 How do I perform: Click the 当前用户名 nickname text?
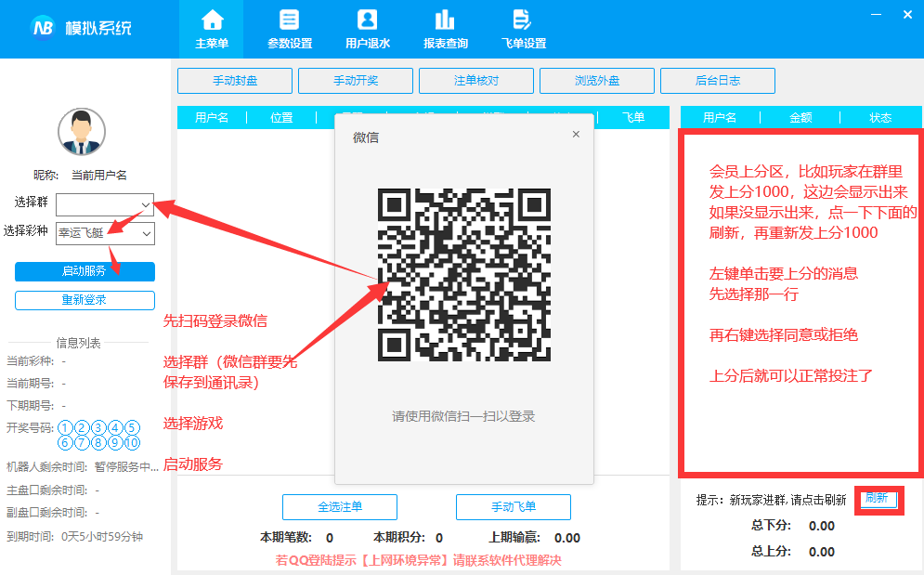(99, 176)
